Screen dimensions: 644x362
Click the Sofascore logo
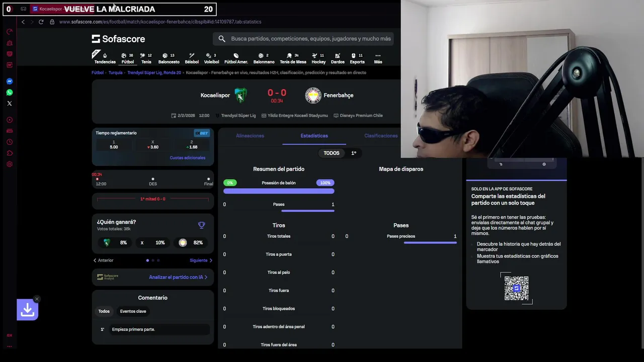coord(118,39)
